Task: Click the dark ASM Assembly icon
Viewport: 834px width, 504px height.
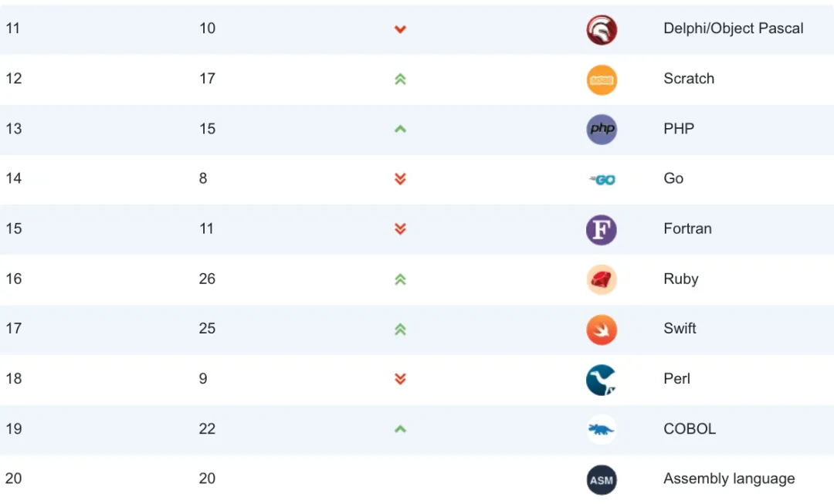Action: (602, 480)
